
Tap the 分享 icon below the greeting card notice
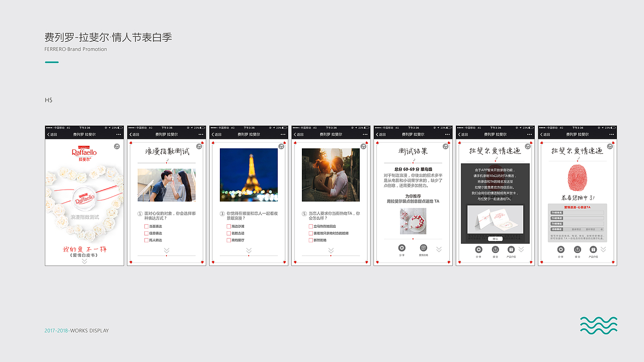478,249
